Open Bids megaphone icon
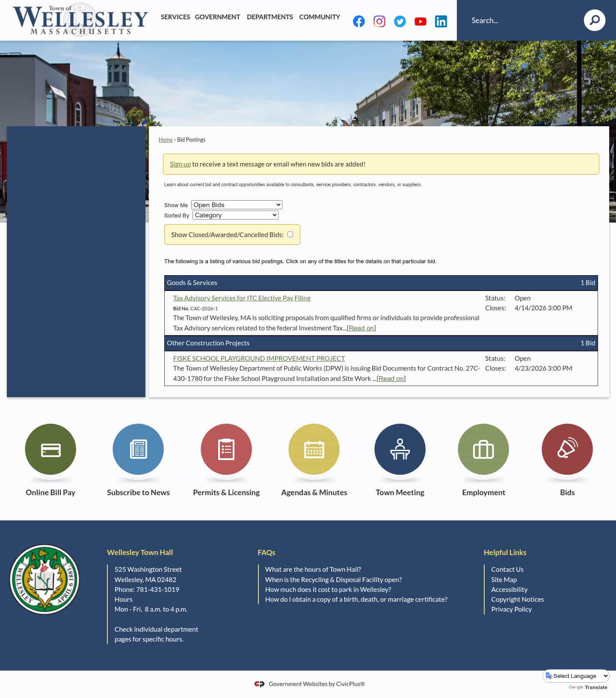The height and width of the screenshot is (698, 616). 567,449
